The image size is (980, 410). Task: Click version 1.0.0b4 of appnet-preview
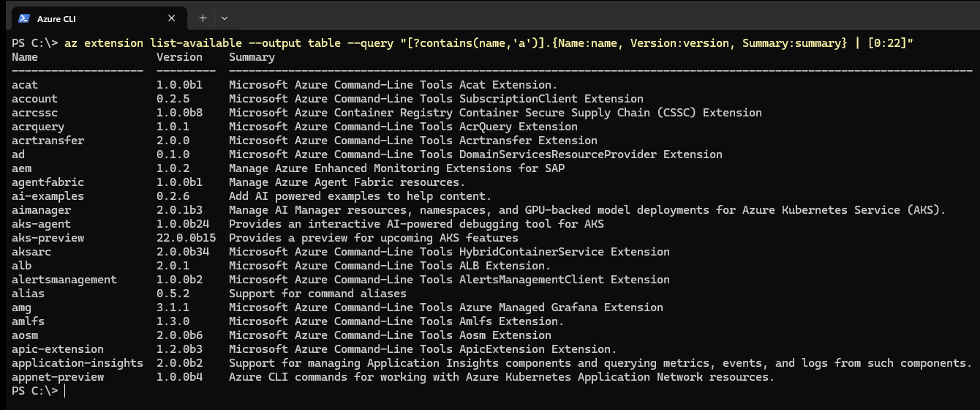[x=179, y=377]
